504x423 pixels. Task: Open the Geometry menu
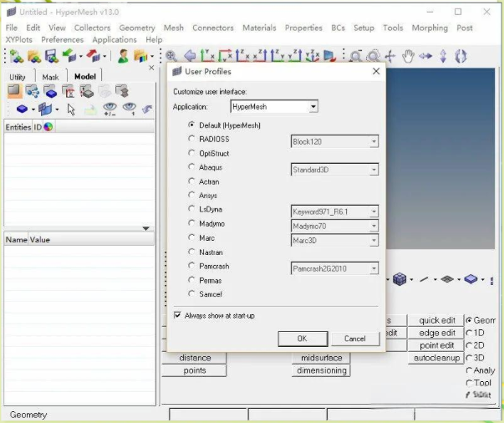tap(137, 28)
